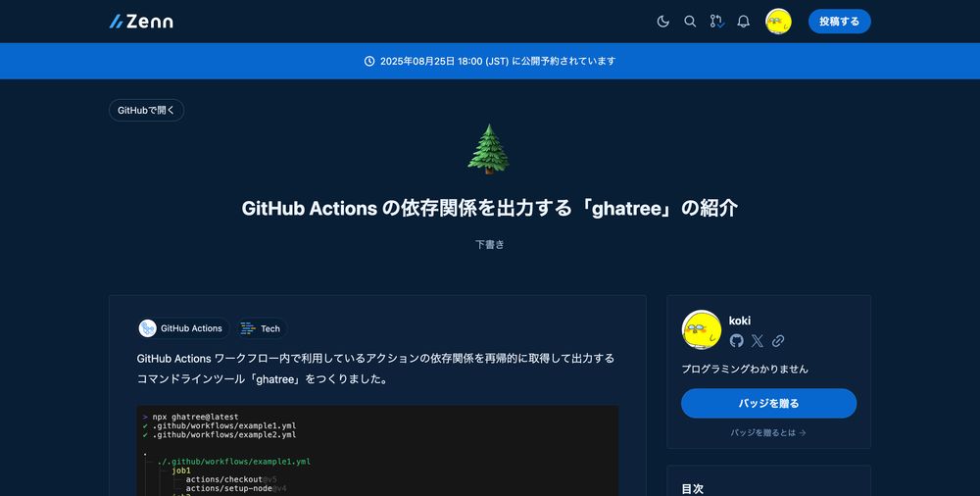This screenshot has width=980, height=496.
Task: Click the 目次 heading
Action: pos(693,489)
